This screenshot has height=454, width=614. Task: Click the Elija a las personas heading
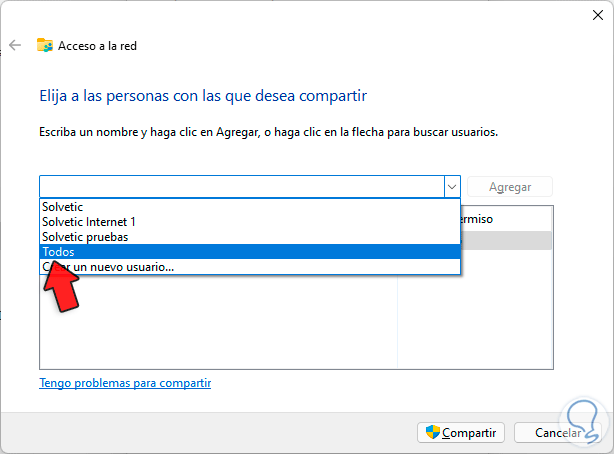click(203, 96)
